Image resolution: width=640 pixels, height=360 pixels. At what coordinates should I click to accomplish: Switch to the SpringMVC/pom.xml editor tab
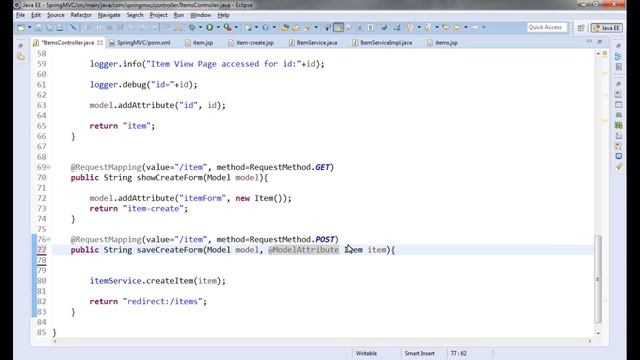[140, 42]
